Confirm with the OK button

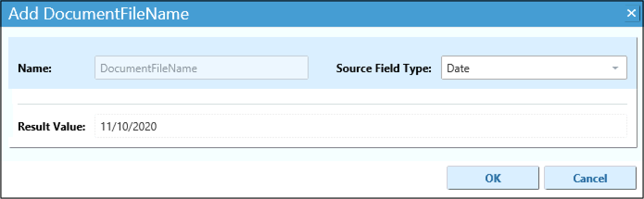(493, 178)
